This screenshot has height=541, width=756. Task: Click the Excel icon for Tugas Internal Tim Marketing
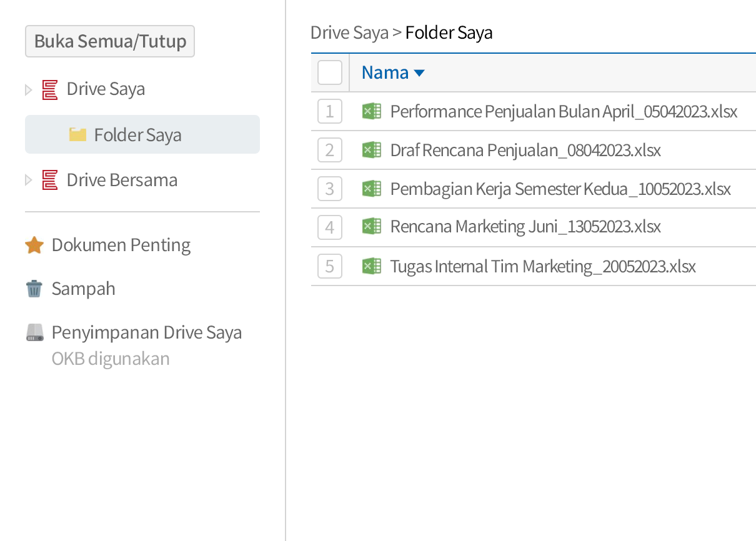pos(372,266)
